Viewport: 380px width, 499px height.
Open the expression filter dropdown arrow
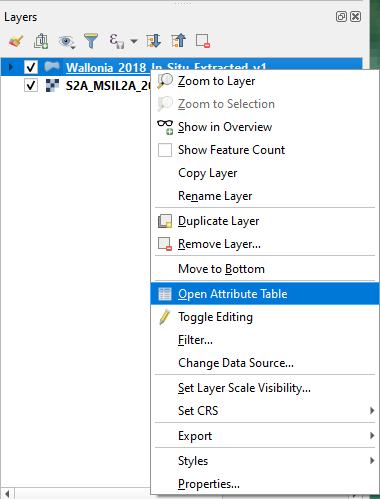(x=134, y=41)
